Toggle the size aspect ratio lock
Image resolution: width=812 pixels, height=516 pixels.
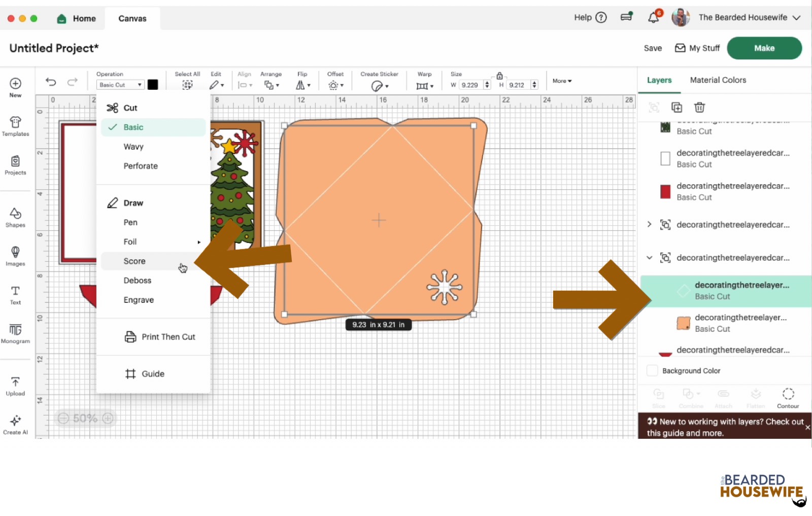499,76
